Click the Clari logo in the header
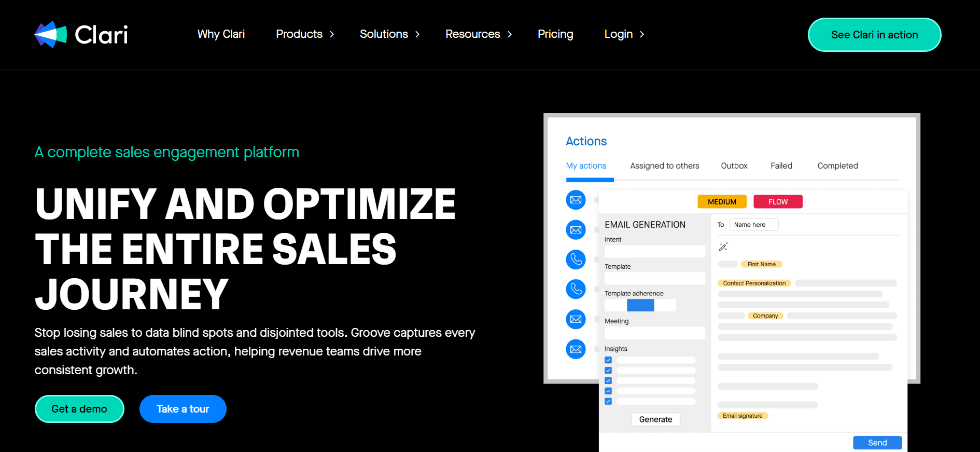 pyautogui.click(x=81, y=34)
